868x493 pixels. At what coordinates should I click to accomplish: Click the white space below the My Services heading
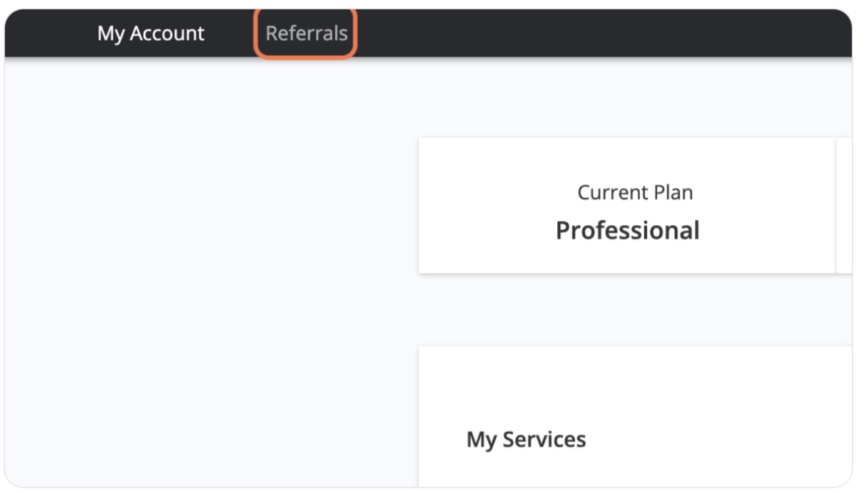click(x=635, y=470)
